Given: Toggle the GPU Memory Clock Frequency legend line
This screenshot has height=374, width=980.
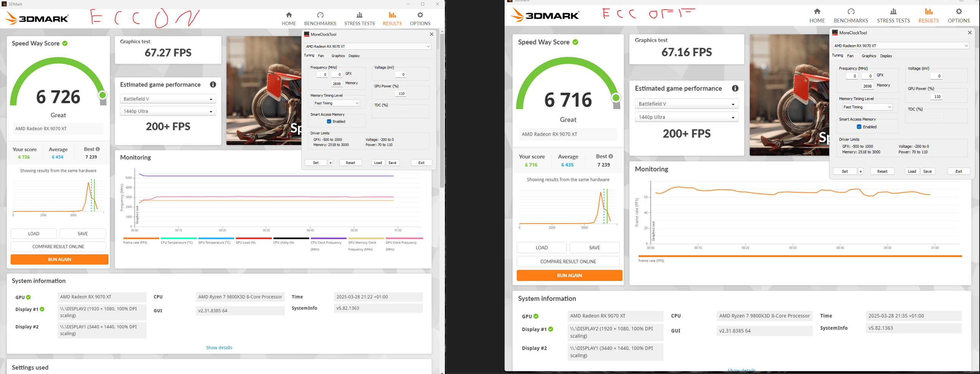Looking at the screenshot, I should click(x=366, y=244).
